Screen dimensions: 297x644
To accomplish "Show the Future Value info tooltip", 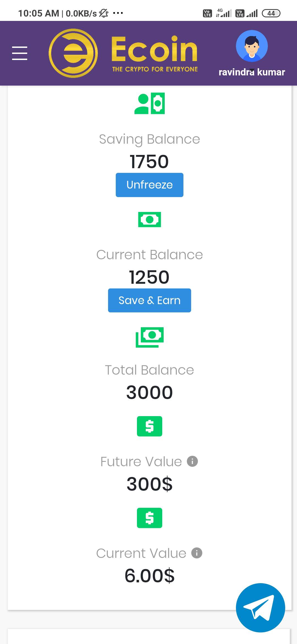I will tap(192, 461).
